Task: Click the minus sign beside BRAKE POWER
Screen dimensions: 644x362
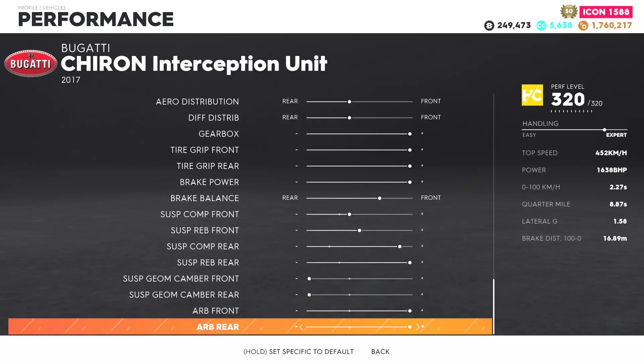Action: pyautogui.click(x=297, y=182)
